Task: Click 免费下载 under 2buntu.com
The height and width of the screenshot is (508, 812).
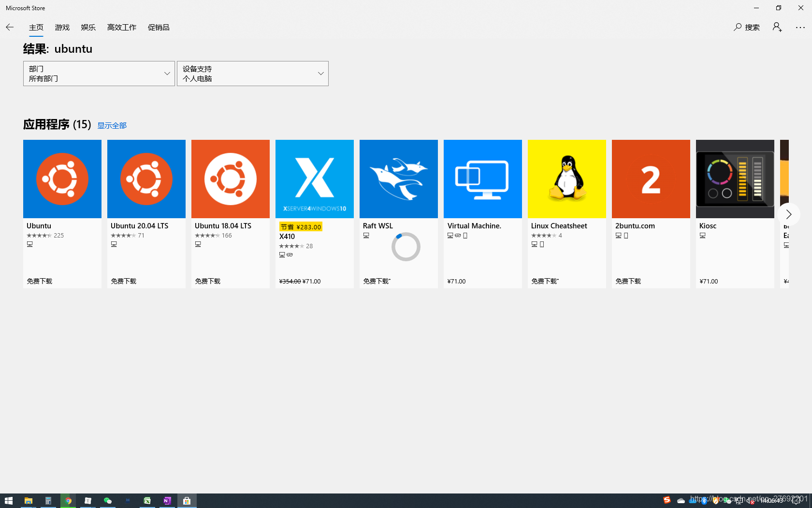Action: [628, 281]
